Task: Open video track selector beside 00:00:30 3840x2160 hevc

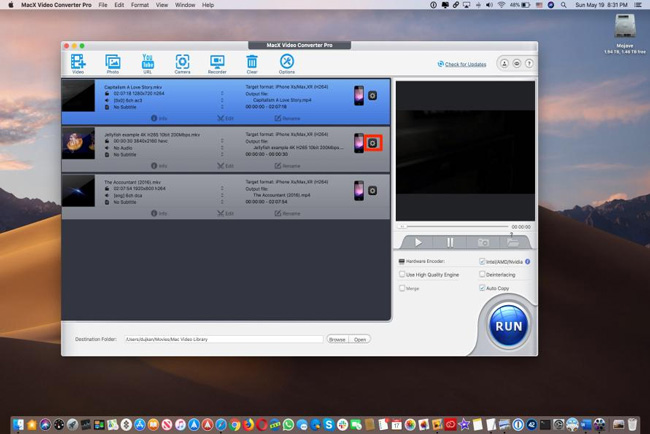Action: tap(222, 141)
